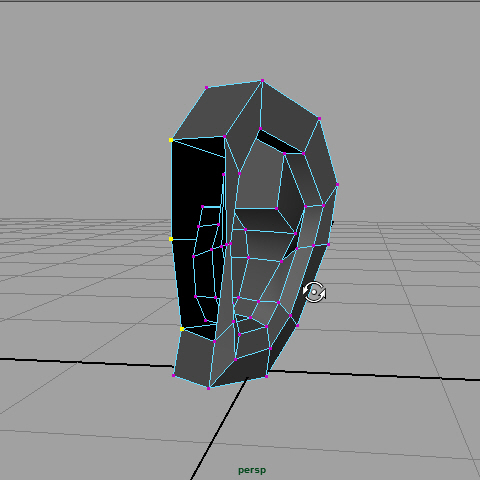Viewport: 480px width, 480px height.
Task: Select the upper-right vertex of the mesh's top-right face
Action: coord(319,118)
